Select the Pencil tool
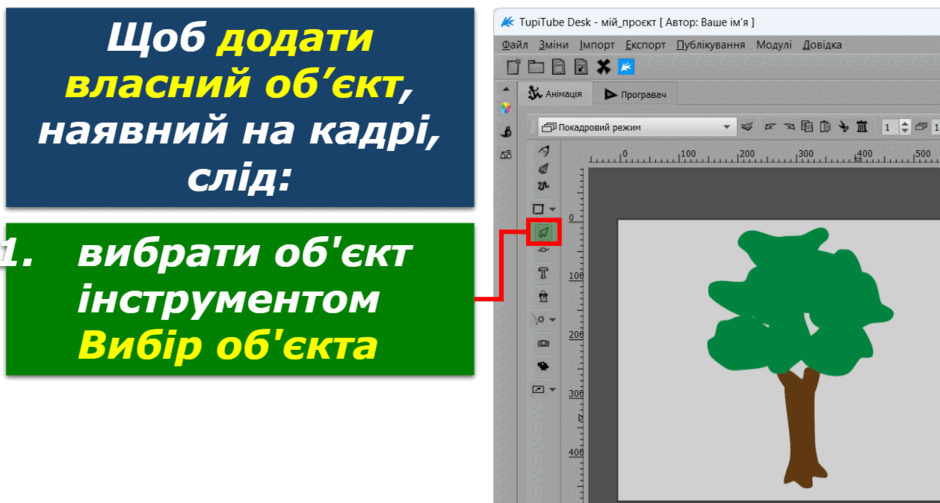Viewport: 940px width, 503px height. (543, 150)
